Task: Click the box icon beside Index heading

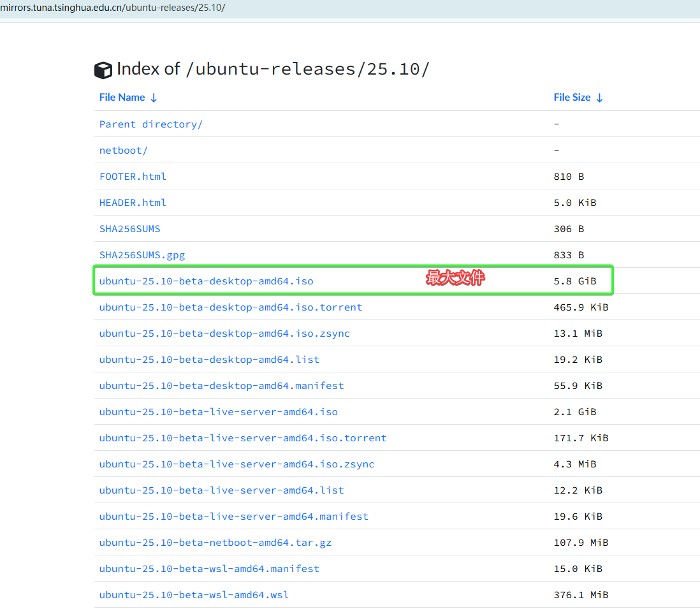Action: [x=103, y=70]
